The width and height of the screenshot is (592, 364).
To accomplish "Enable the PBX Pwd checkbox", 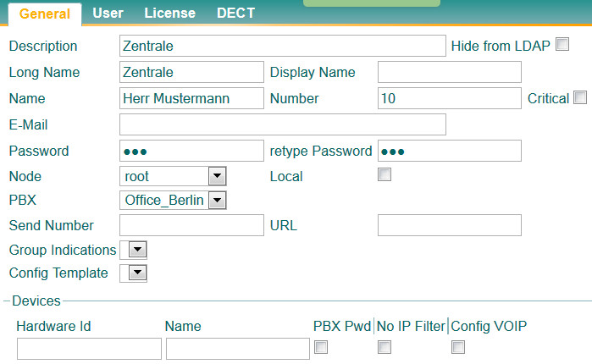I will click(321, 347).
